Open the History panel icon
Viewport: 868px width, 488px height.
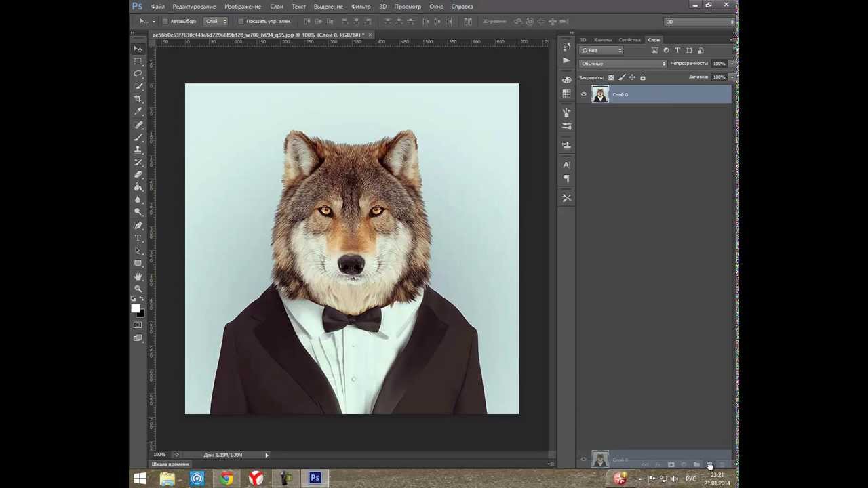click(x=566, y=47)
